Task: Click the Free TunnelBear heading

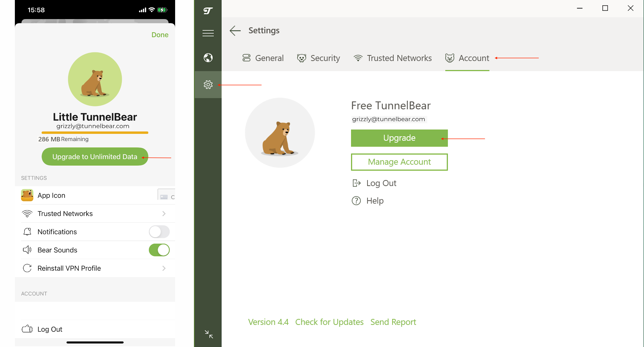Action: pyautogui.click(x=391, y=106)
